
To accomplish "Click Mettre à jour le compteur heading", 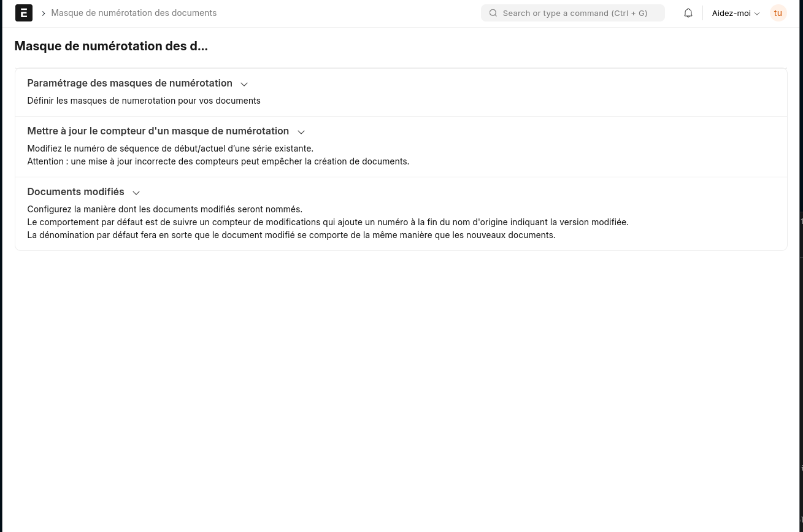I will click(x=158, y=131).
